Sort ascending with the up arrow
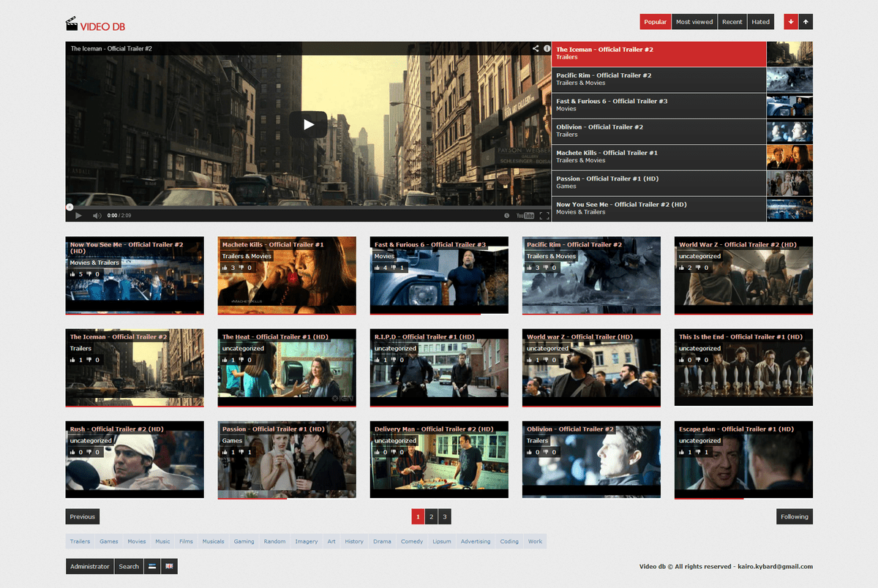This screenshot has height=588, width=878. (806, 22)
